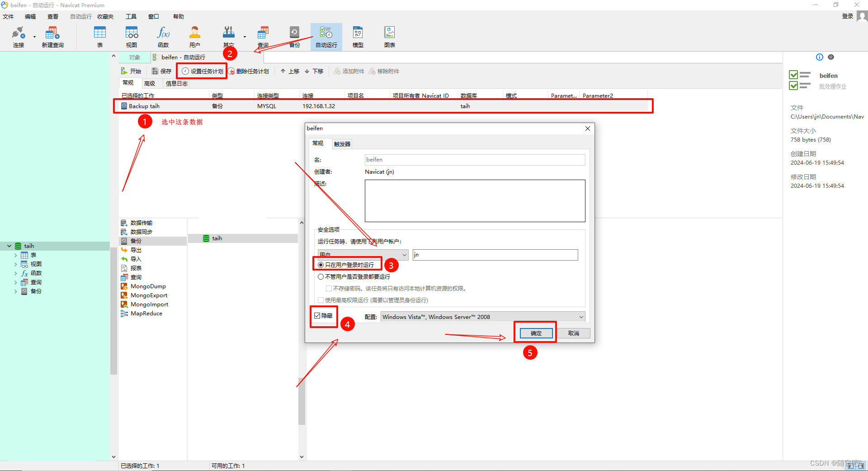
Task: Expand the 查询 node under taih
Action: 16,282
